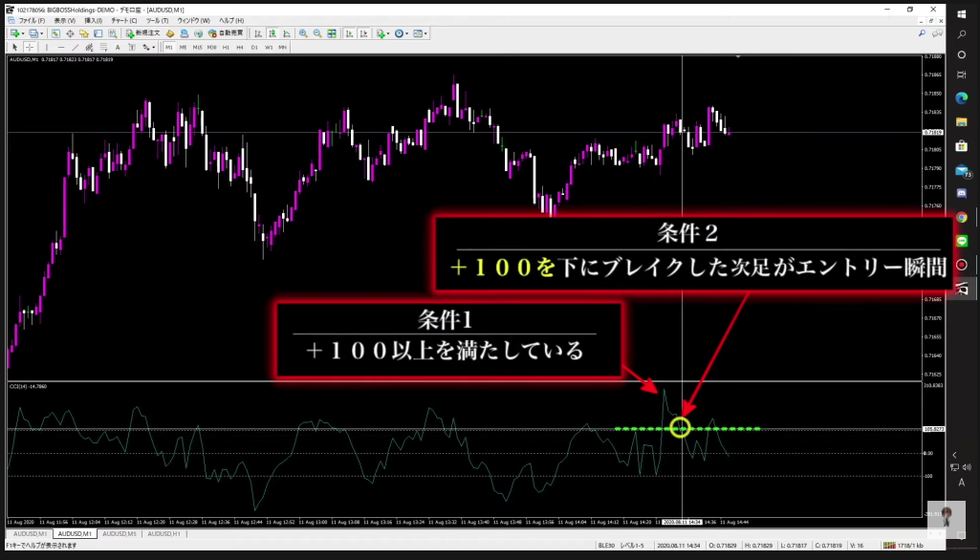Select the Fibonacci retracement tool
The width and height of the screenshot is (980, 560).
pyautogui.click(x=104, y=48)
